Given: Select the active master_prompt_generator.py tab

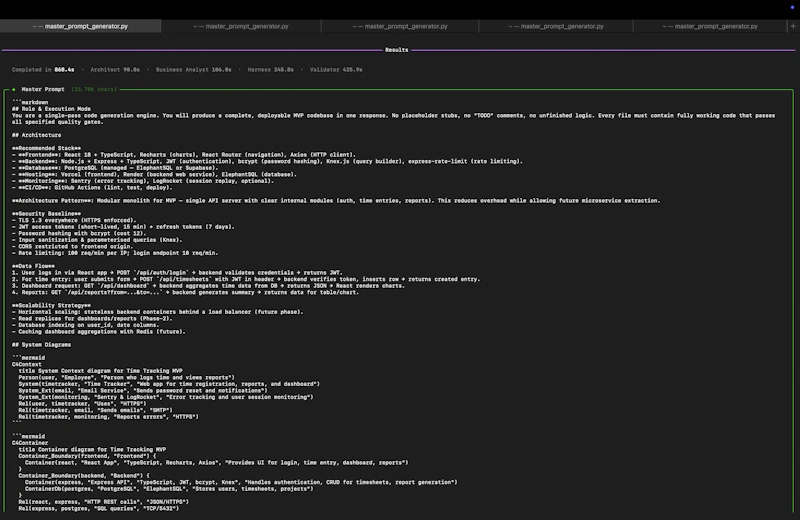Looking at the screenshot, I should coord(81,26).
